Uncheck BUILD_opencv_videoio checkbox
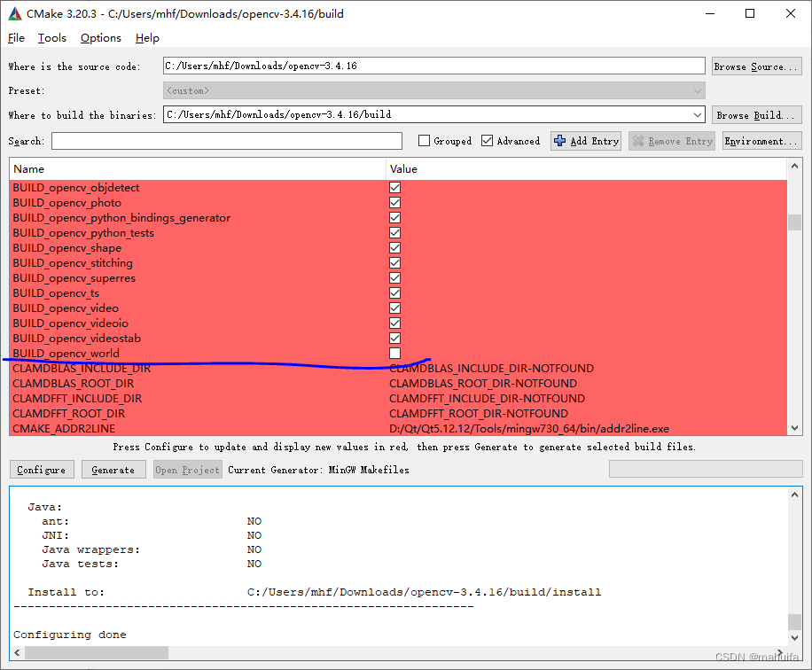 click(394, 323)
